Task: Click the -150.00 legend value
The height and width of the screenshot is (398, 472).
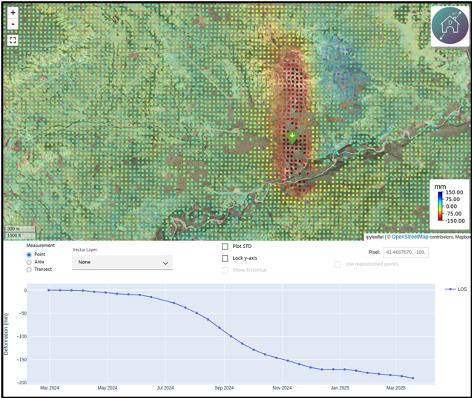Action: [x=455, y=221]
